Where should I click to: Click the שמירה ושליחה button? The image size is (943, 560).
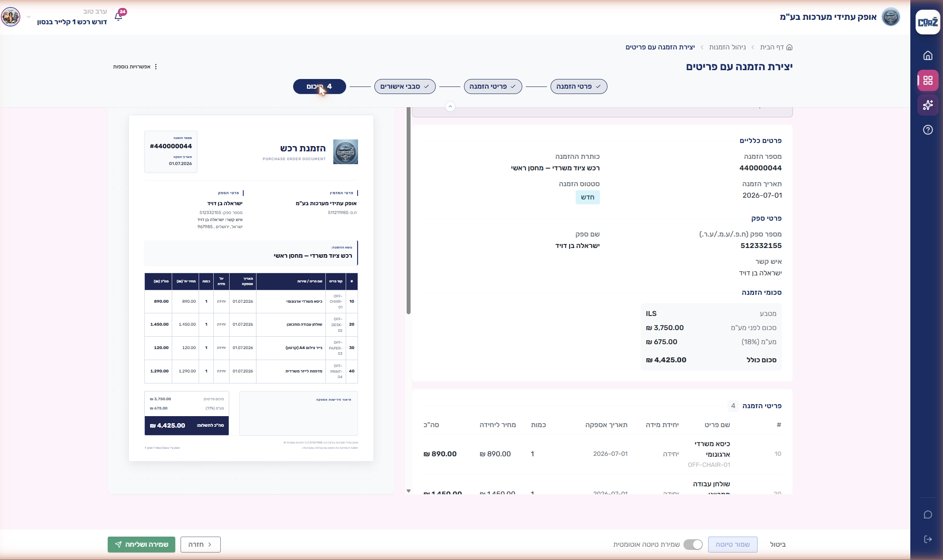point(141,545)
